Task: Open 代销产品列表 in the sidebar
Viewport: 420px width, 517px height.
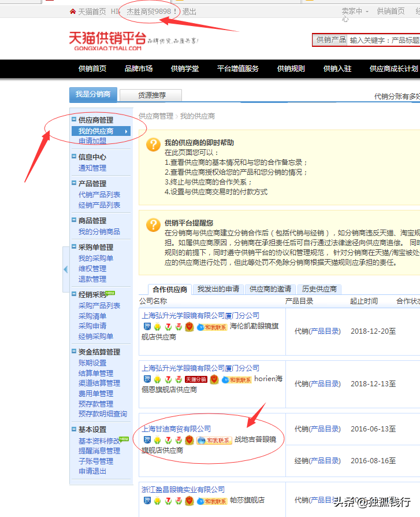Action: 99,195
